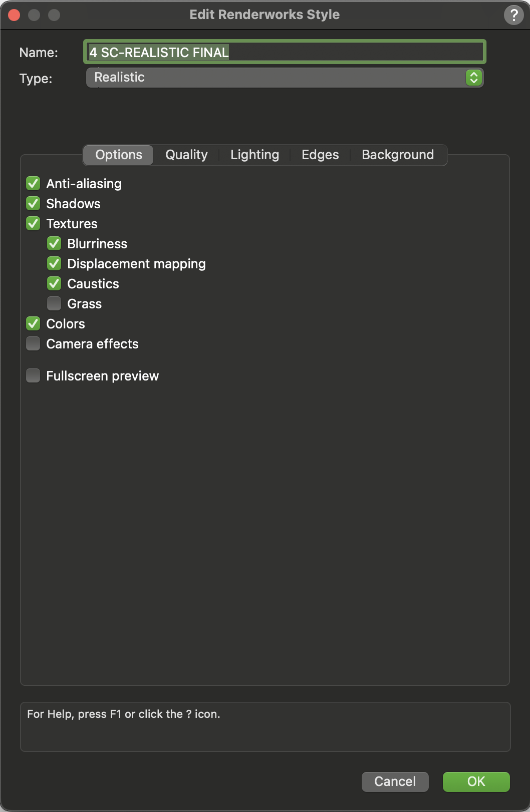Switch to the Quality tab
The height and width of the screenshot is (812, 530).
[186, 155]
